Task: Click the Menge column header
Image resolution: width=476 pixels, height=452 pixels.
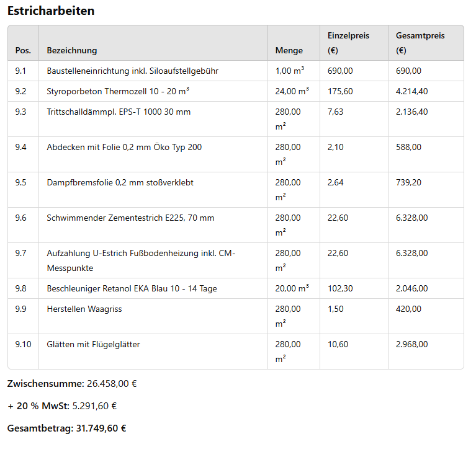Action: pyautogui.click(x=289, y=50)
